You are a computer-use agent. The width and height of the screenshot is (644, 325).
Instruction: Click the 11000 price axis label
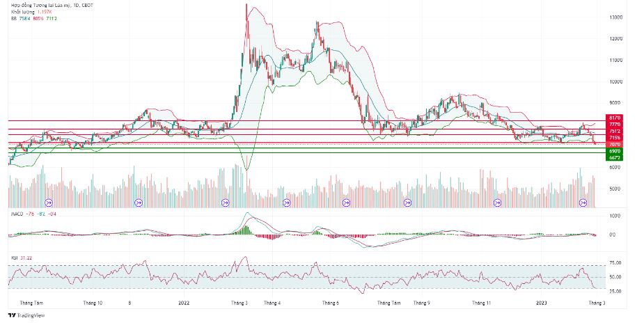pyautogui.click(x=616, y=60)
